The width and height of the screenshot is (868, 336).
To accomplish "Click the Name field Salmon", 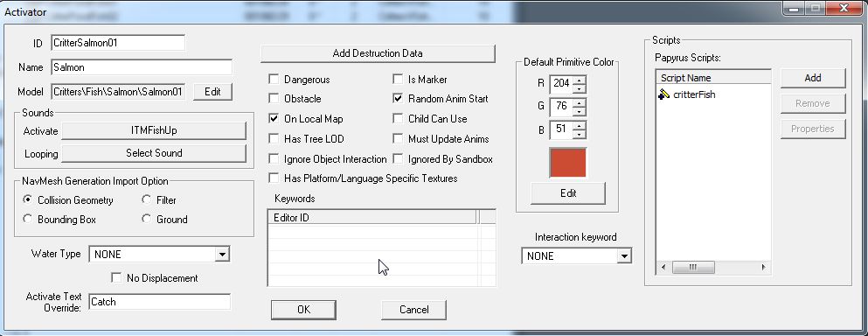I will coord(141,67).
